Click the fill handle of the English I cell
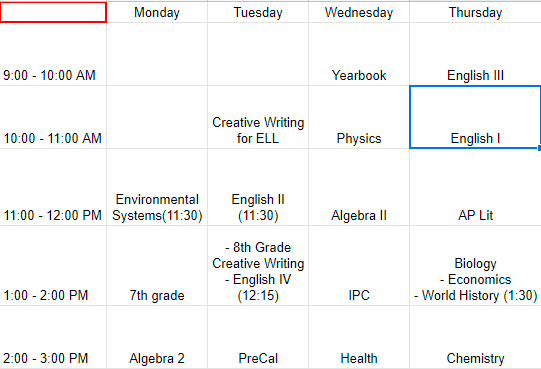The width and height of the screenshot is (541, 369). tap(539, 148)
